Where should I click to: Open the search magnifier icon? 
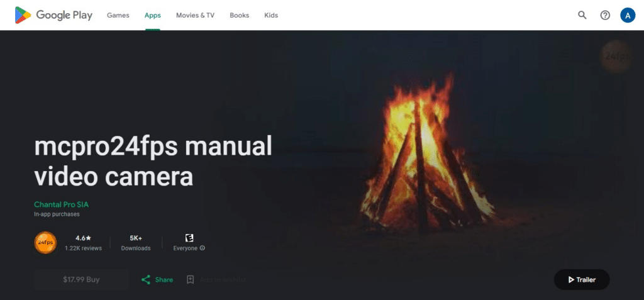click(582, 15)
